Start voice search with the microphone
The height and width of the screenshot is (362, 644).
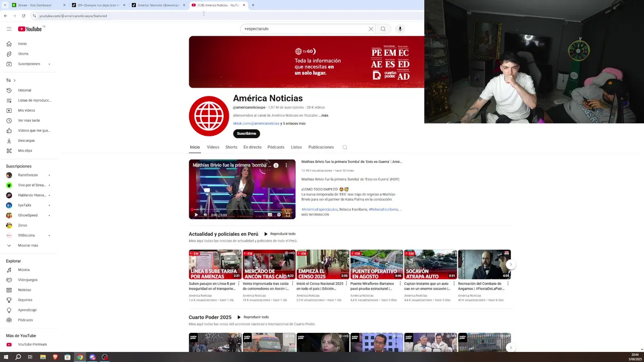(x=400, y=29)
